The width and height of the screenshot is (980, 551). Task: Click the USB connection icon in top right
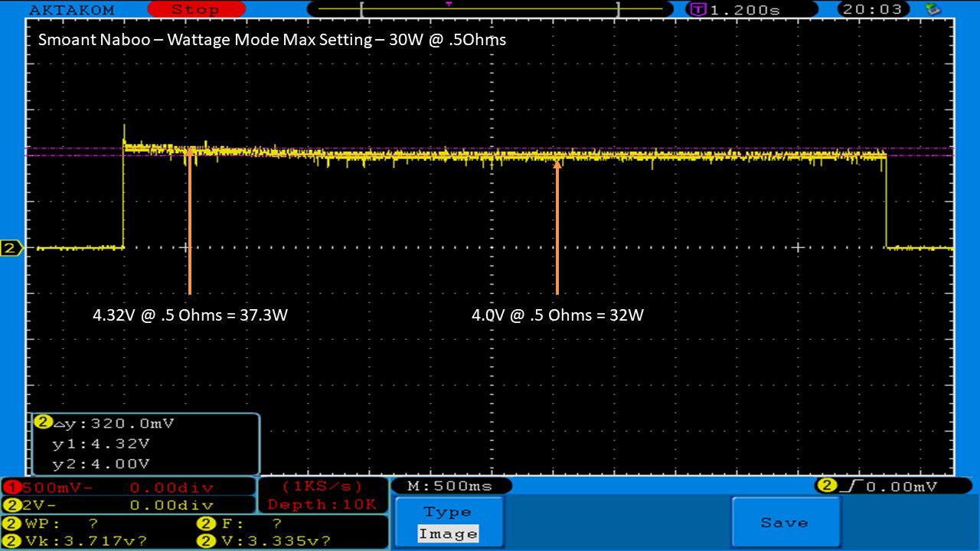click(933, 9)
